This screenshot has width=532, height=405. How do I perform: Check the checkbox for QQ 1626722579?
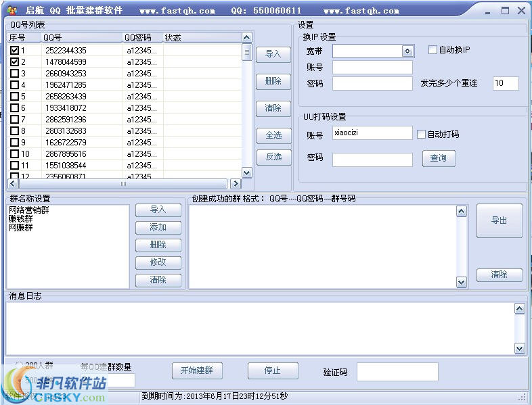14,143
